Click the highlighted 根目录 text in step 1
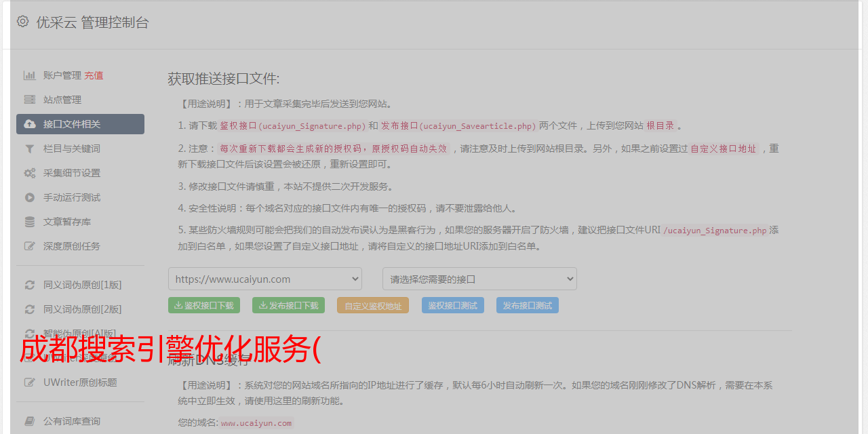 [660, 125]
